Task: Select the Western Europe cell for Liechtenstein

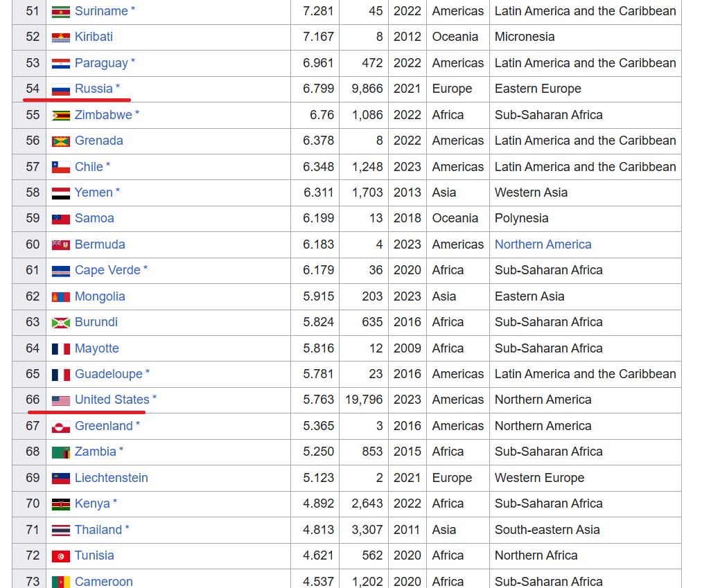Action: coord(585,479)
